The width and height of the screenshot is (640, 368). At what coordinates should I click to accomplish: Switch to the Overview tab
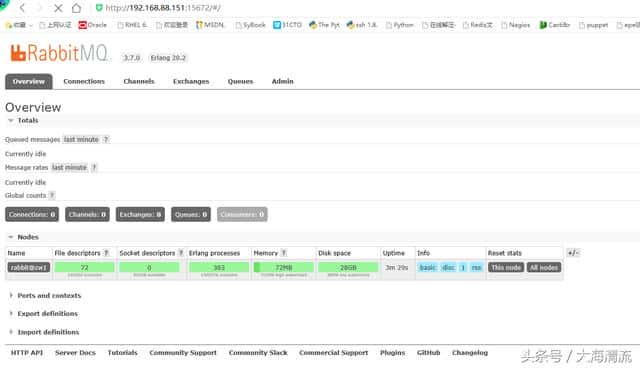point(29,81)
